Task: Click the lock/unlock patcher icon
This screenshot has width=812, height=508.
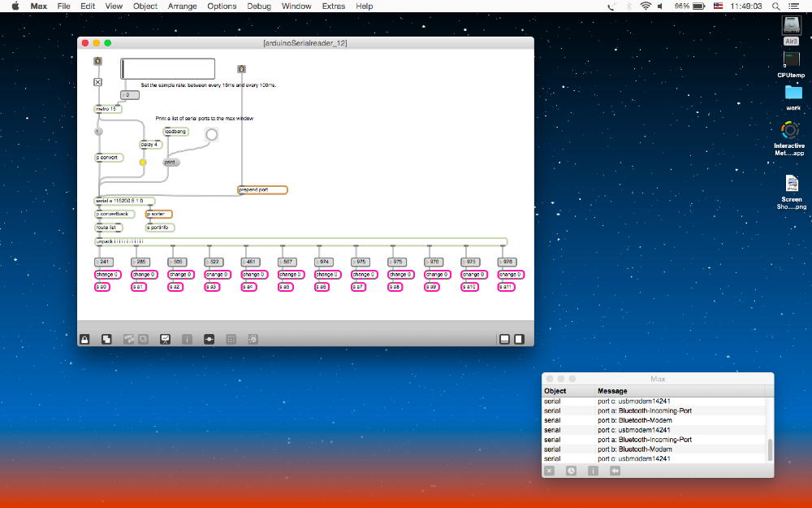Action: pyautogui.click(x=84, y=339)
